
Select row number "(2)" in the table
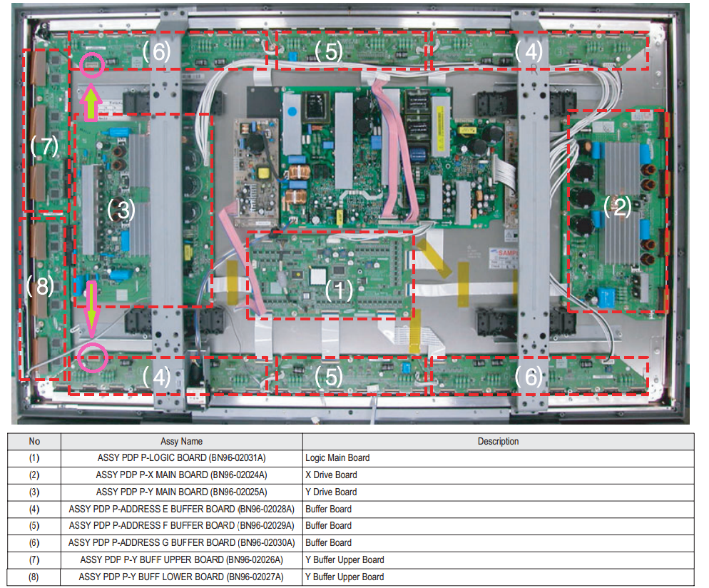click(x=34, y=475)
